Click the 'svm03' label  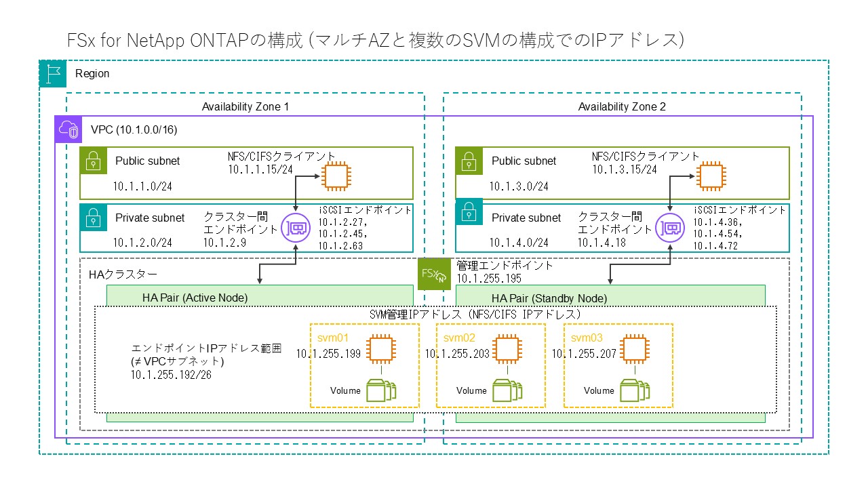(x=586, y=337)
